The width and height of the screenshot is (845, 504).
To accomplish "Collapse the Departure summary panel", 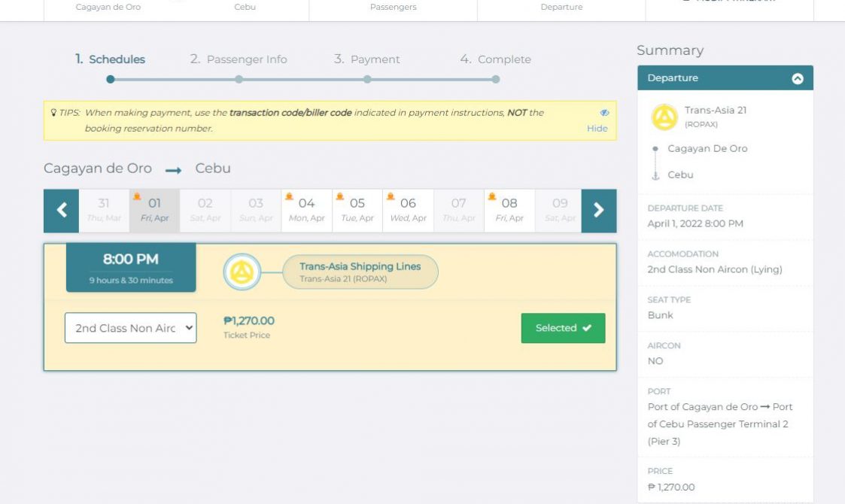I will 798,78.
